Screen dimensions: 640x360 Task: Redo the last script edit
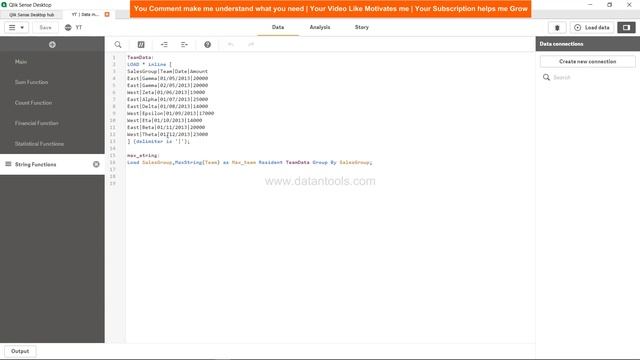click(251, 44)
